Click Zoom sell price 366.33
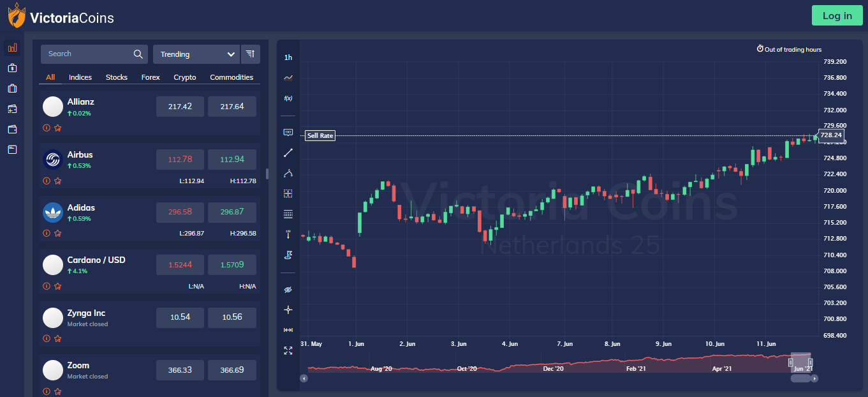The width and height of the screenshot is (868, 397). click(180, 370)
